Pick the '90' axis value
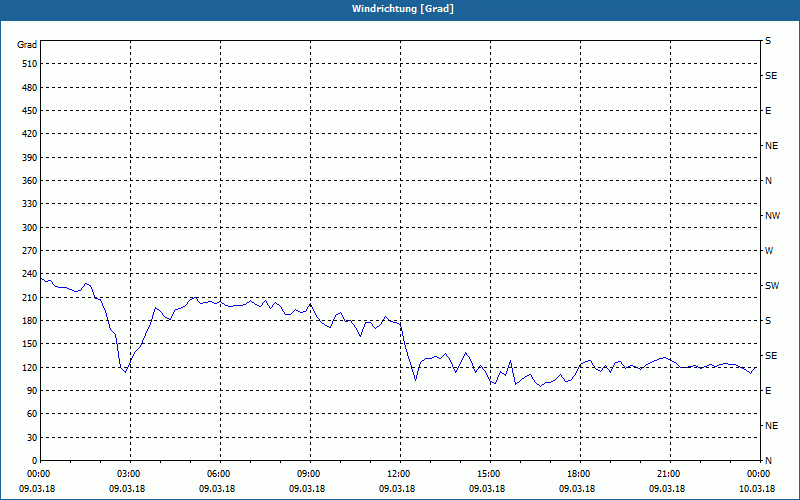The height and width of the screenshot is (500, 800). 32,391
